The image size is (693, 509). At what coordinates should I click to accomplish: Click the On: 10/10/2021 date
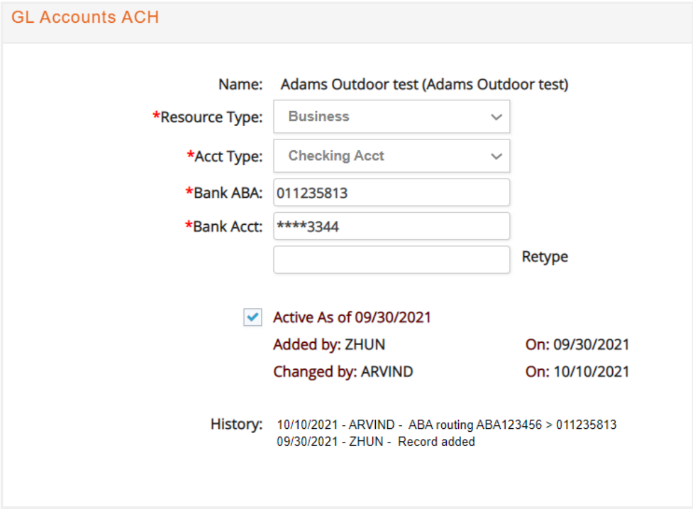click(577, 372)
